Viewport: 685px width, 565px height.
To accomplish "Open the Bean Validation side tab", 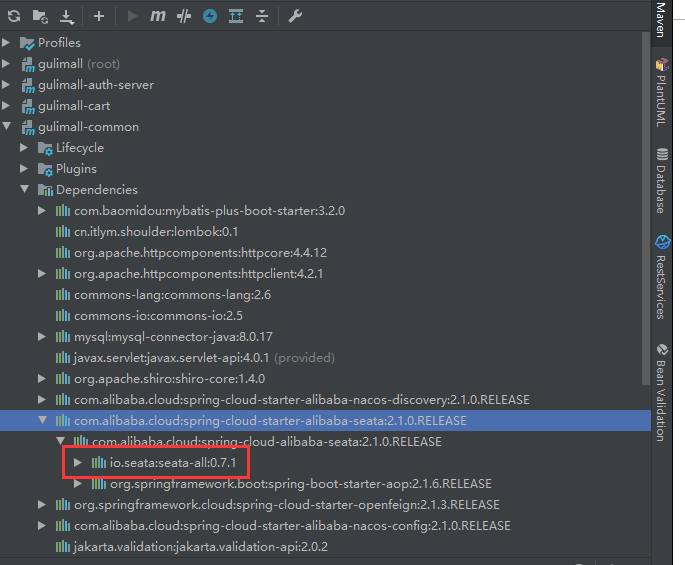I will (661, 393).
